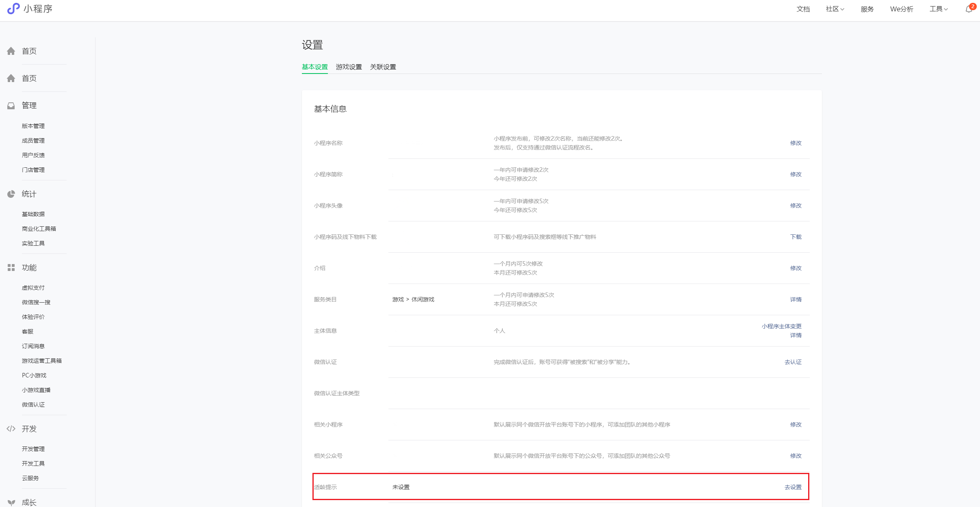
Task: Click the code brackets icon beside 开发
Action: (11, 429)
